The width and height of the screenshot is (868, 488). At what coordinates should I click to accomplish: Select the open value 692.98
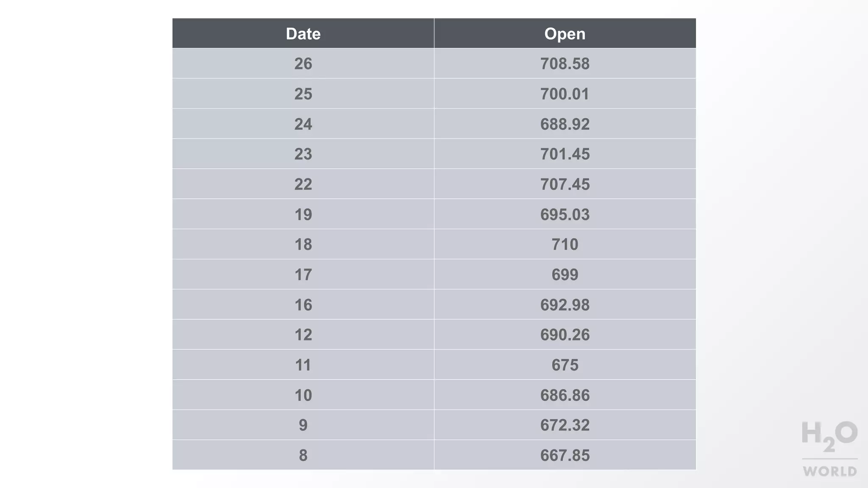[x=565, y=305]
